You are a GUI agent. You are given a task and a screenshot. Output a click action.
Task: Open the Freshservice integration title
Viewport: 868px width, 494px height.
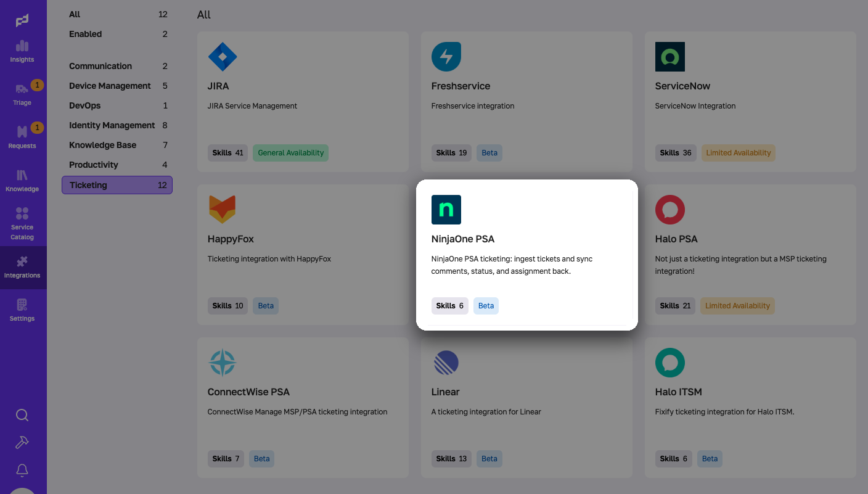click(x=461, y=86)
